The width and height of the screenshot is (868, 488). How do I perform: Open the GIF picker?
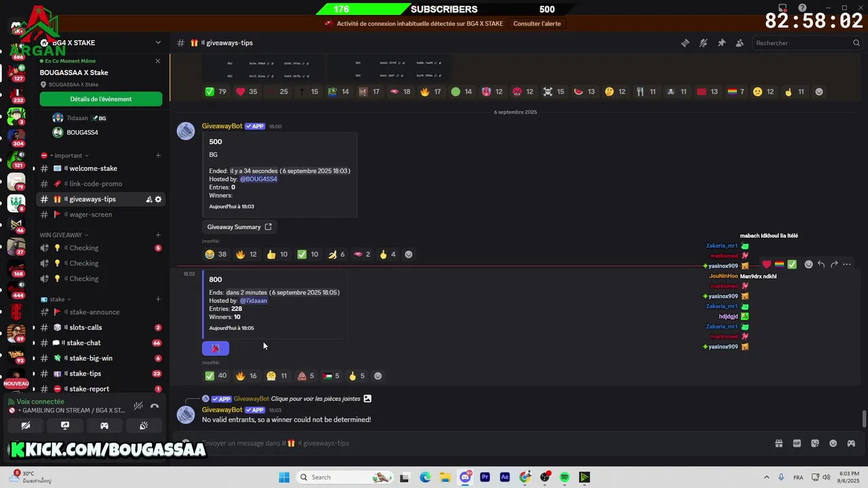pos(797,443)
